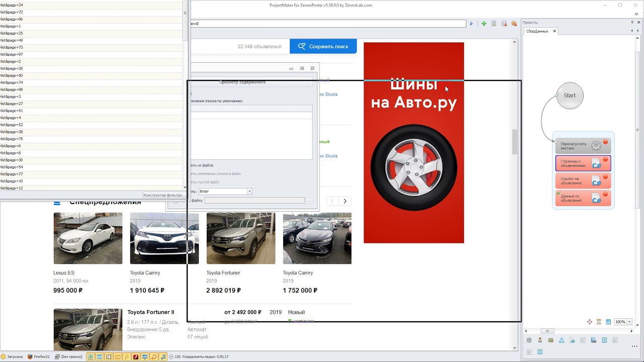Image resolution: width=644 pixels, height=362 pixels.
Task: Open the gear settings icon in bottom panel
Action: pos(529,340)
